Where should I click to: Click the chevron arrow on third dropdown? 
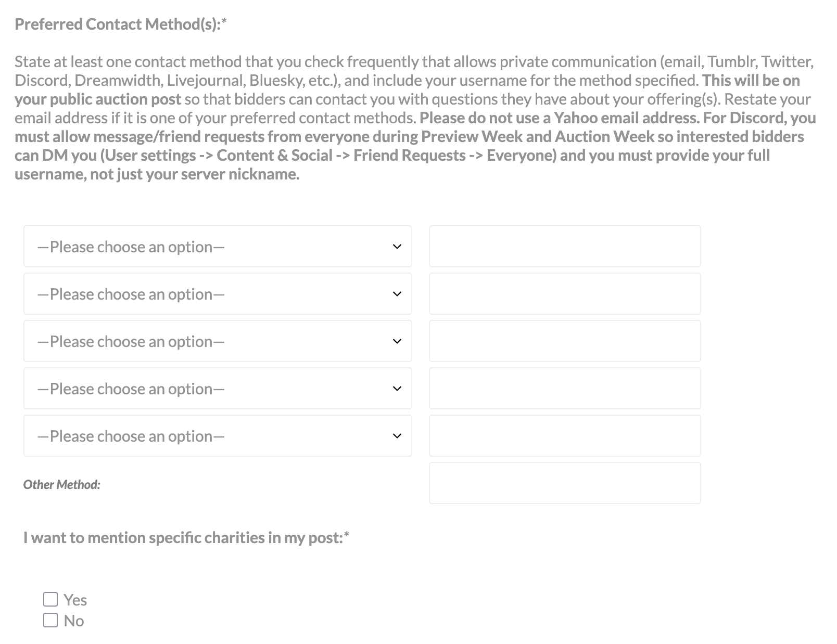[x=397, y=341]
